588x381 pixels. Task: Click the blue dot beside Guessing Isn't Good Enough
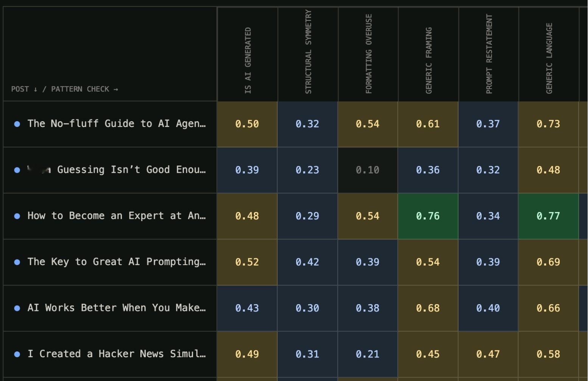17,170
